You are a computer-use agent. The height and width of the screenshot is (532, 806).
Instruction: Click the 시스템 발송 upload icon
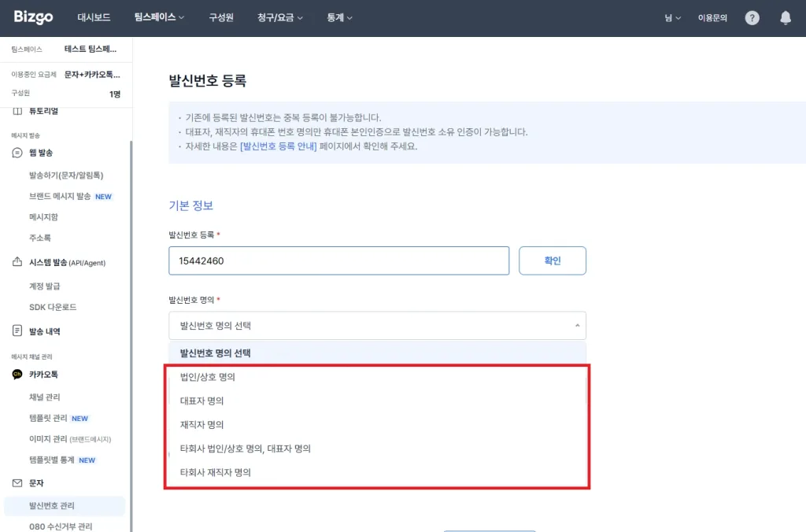[17, 261]
